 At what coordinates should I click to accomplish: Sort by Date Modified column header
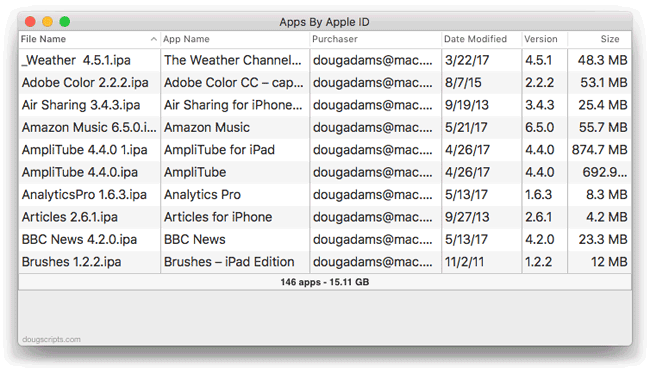pyautogui.click(x=481, y=39)
